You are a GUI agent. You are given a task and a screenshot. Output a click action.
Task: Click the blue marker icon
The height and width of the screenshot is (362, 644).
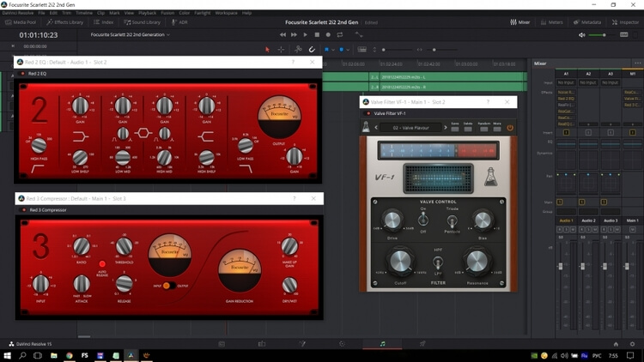[341, 50]
